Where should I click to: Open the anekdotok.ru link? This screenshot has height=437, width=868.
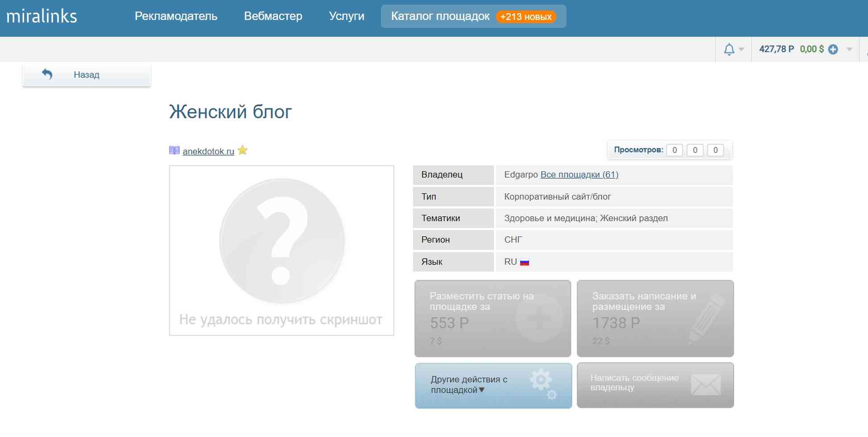point(208,151)
